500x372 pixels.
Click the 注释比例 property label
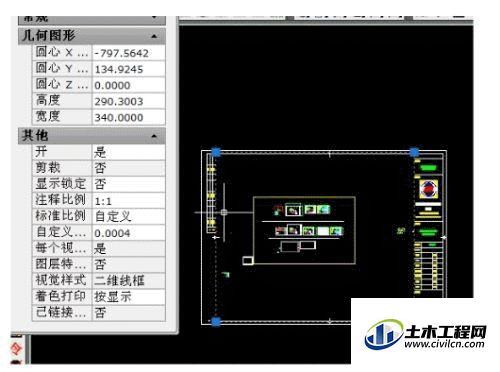tap(62, 200)
